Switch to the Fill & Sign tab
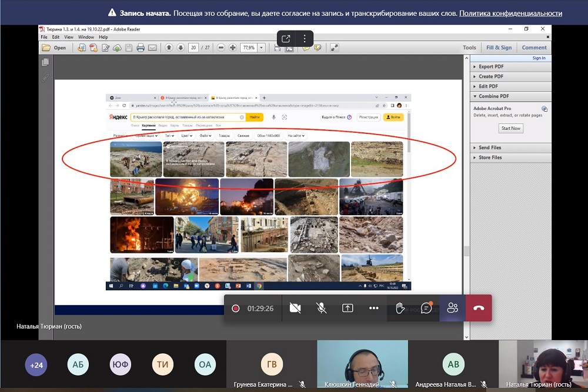The image size is (588, 392). 499,48
